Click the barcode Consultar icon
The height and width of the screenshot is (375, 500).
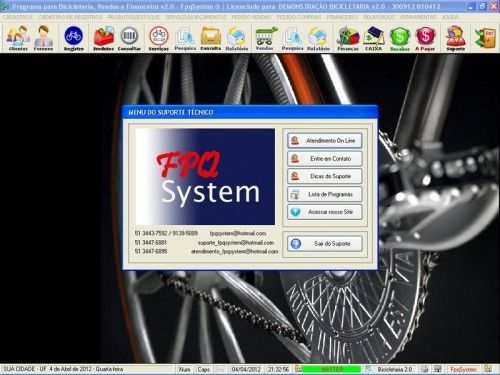129,38
